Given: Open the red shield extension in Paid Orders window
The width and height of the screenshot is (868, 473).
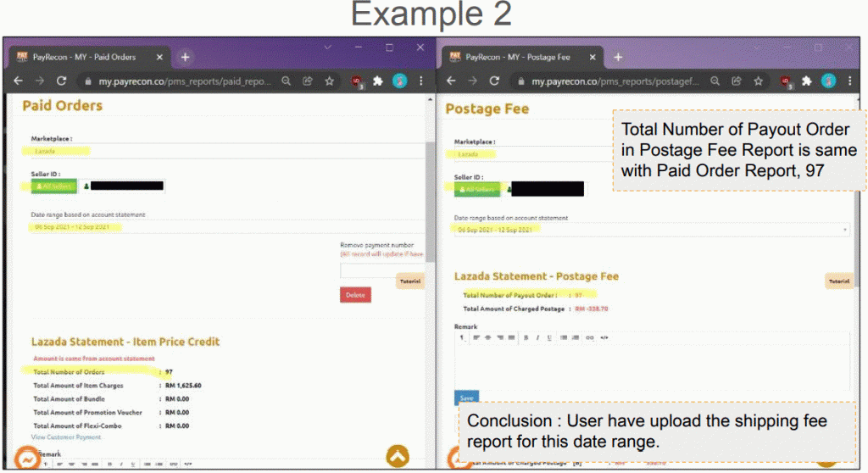Looking at the screenshot, I should click(x=357, y=82).
